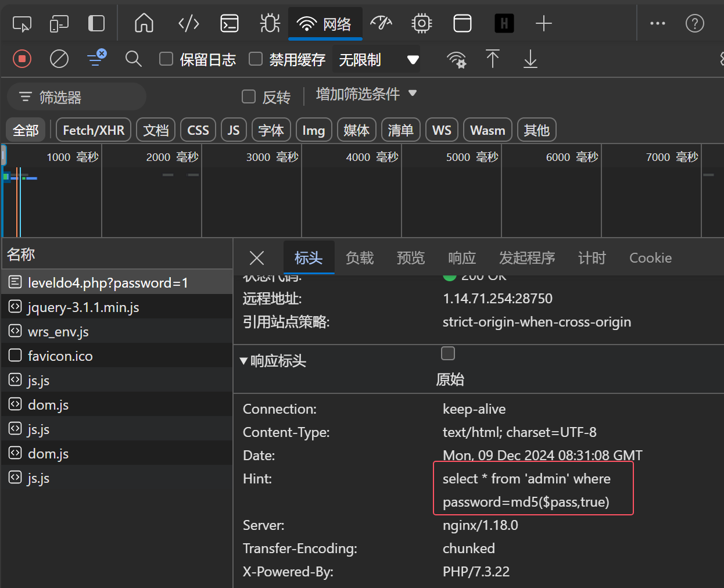
Task: Switch to the 响应 tab
Action: (x=462, y=258)
